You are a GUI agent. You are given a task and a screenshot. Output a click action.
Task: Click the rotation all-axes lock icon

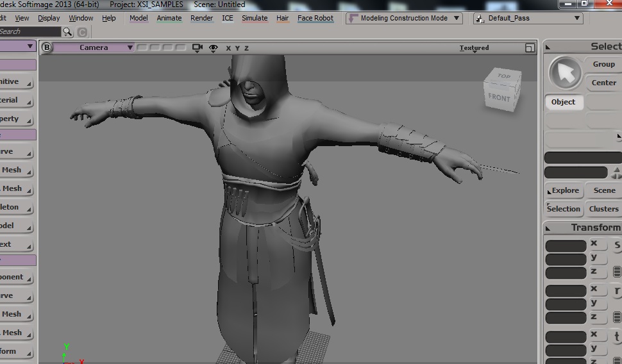tap(617, 317)
